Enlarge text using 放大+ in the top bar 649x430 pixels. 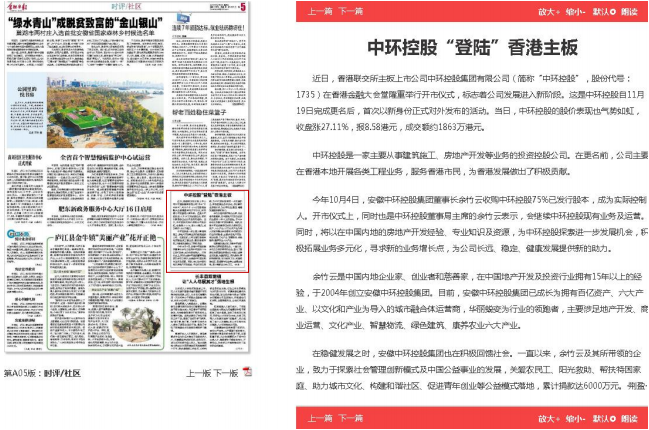pos(549,12)
